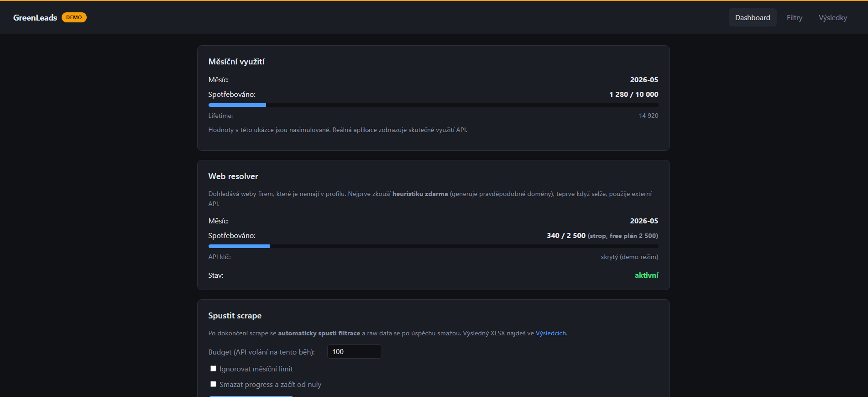The width and height of the screenshot is (868, 397).
Task: Select the Měsíční využití card heading
Action: click(x=236, y=62)
